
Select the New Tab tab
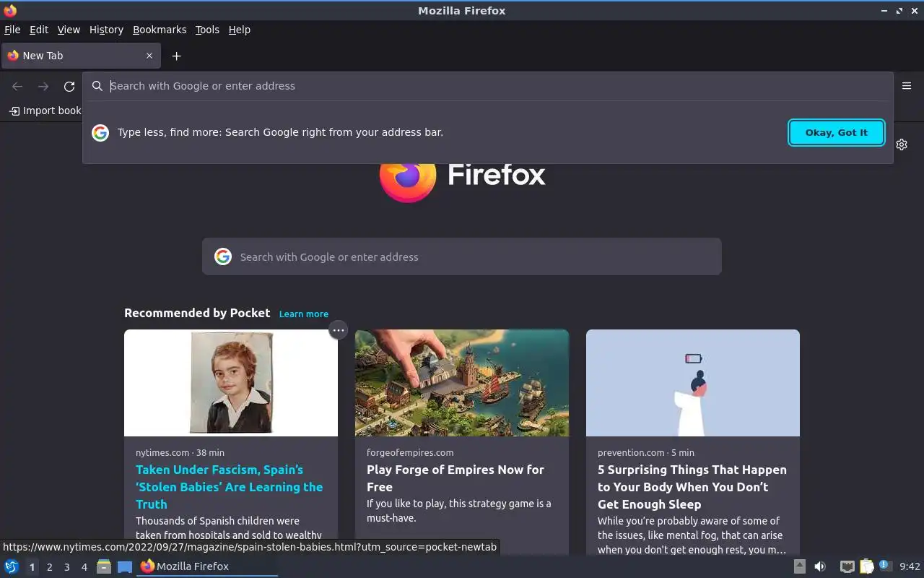coord(81,56)
